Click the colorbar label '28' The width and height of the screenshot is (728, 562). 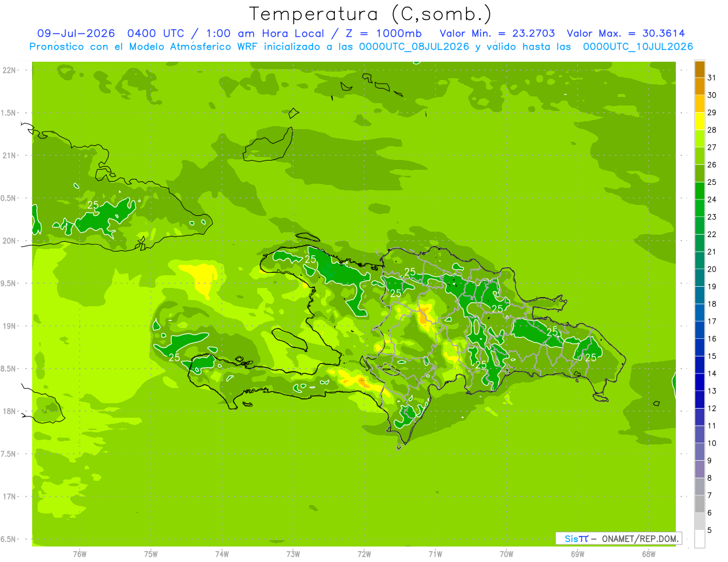[712, 130]
